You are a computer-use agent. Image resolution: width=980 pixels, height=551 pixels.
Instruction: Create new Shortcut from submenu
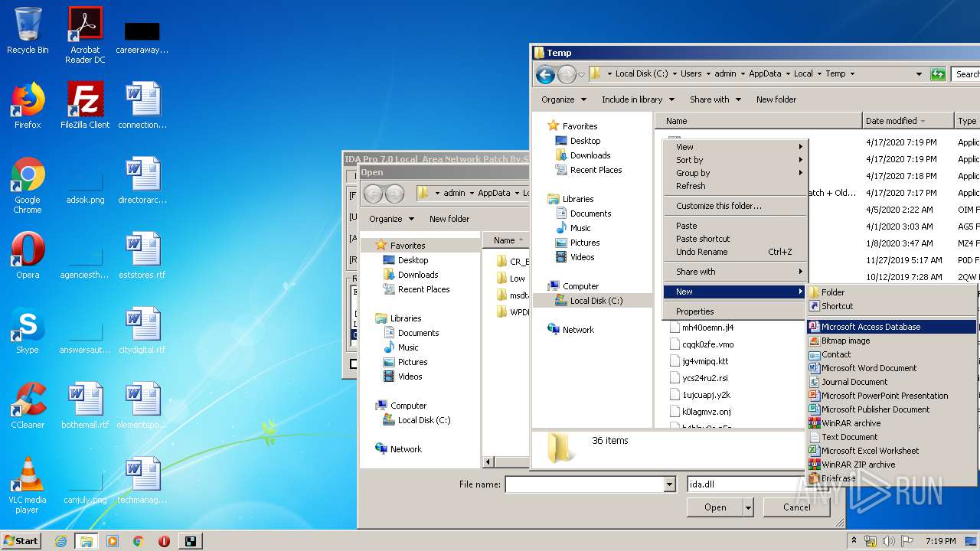point(892,306)
